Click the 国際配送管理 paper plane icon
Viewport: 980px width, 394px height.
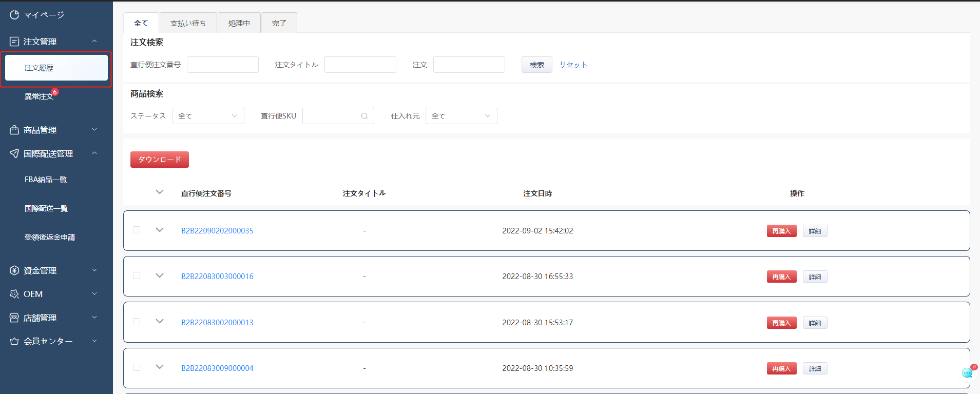tap(14, 153)
